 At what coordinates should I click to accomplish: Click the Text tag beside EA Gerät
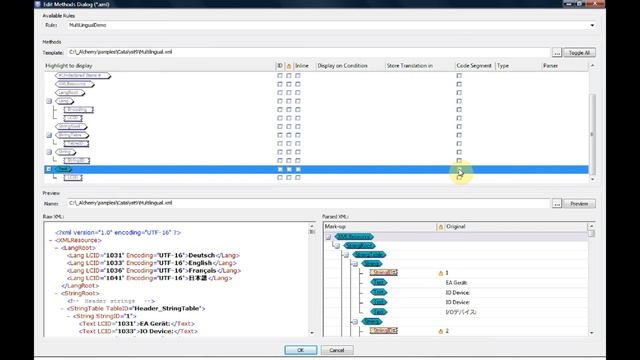coord(378,282)
